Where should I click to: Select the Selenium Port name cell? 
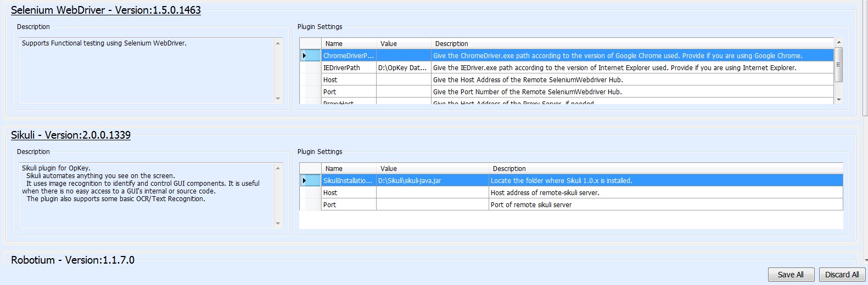point(349,92)
